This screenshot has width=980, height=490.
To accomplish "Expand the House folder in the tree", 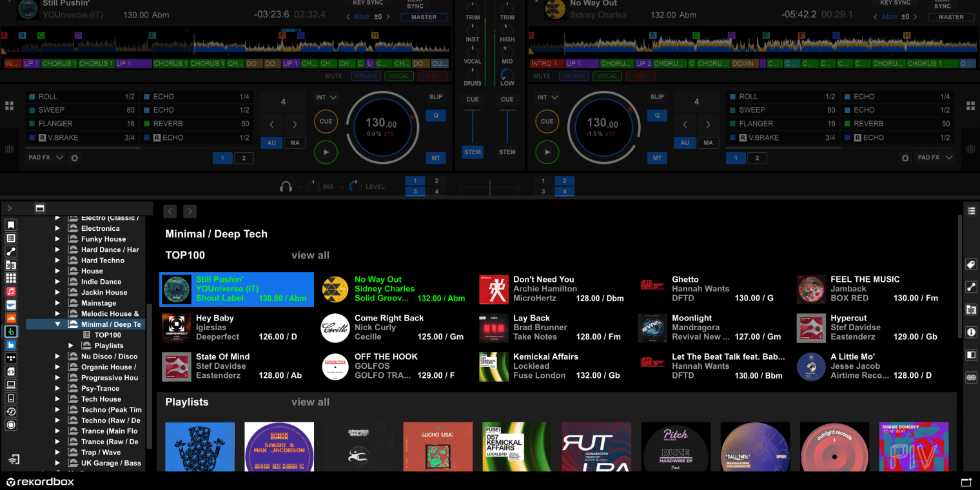I will (57, 271).
